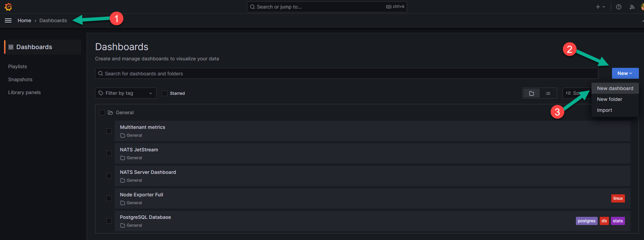Switch to list view icon
This screenshot has height=240, width=644.
(548, 93)
